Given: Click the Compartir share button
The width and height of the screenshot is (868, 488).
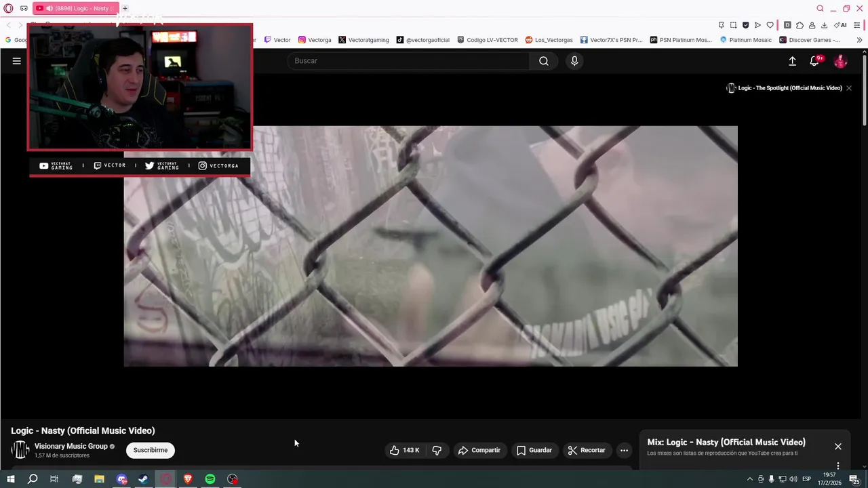Looking at the screenshot, I should click(479, 450).
